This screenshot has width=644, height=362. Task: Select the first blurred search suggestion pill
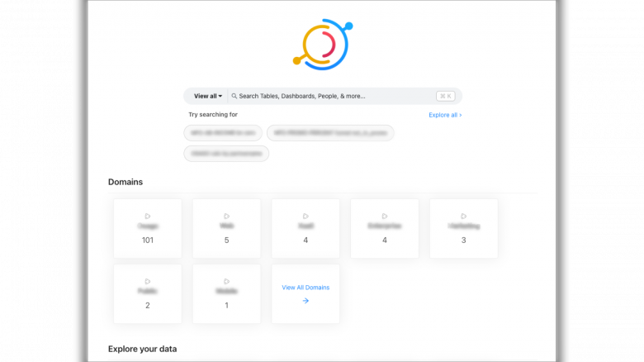[x=223, y=133]
